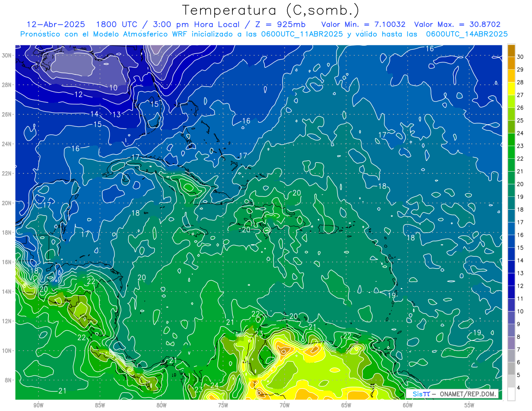Viewport: 532px width, 411px height.
Task: Click the color scale label 22
Action: click(x=520, y=158)
